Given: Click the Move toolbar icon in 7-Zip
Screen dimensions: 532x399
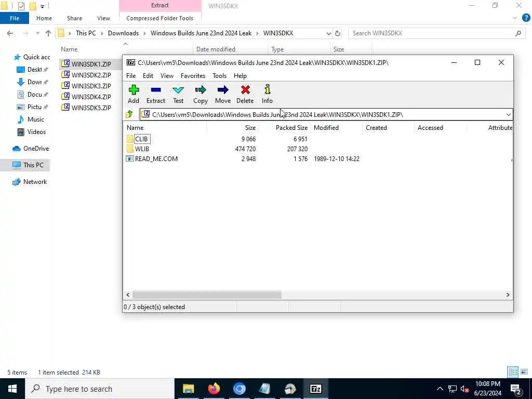Looking at the screenshot, I should tap(223, 94).
